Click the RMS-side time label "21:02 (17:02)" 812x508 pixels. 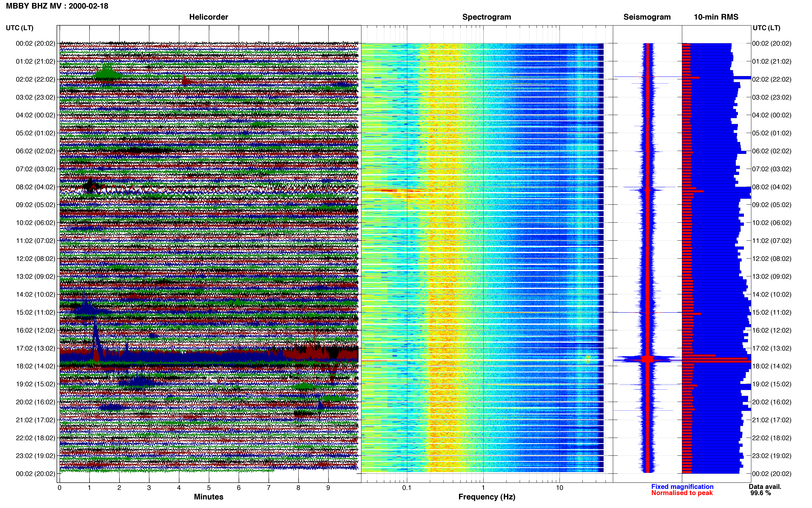coord(772,420)
